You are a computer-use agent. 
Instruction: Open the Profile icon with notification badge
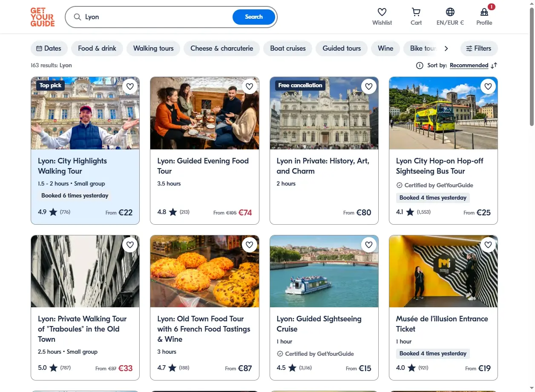point(484,12)
